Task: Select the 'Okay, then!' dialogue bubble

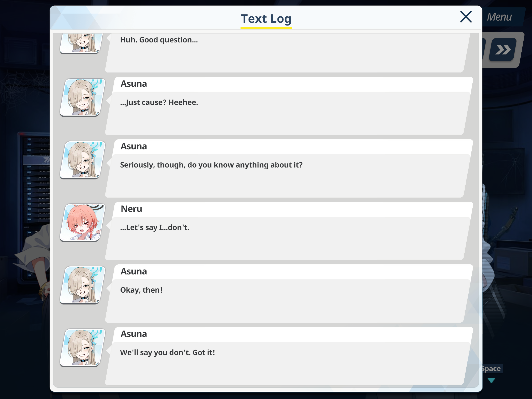Action: coord(287,301)
